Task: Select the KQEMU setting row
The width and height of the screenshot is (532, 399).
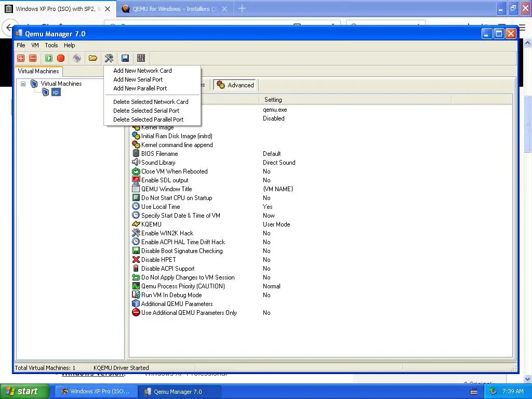Action: (151, 224)
